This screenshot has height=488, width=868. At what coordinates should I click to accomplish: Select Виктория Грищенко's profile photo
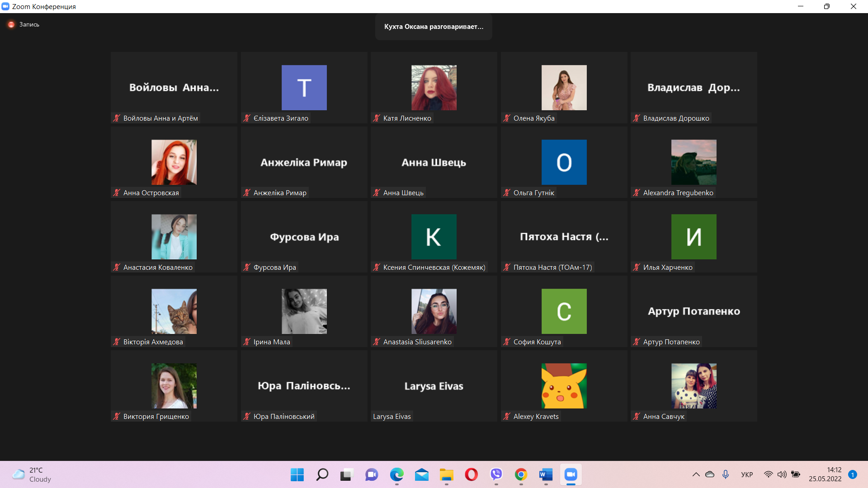(x=174, y=386)
